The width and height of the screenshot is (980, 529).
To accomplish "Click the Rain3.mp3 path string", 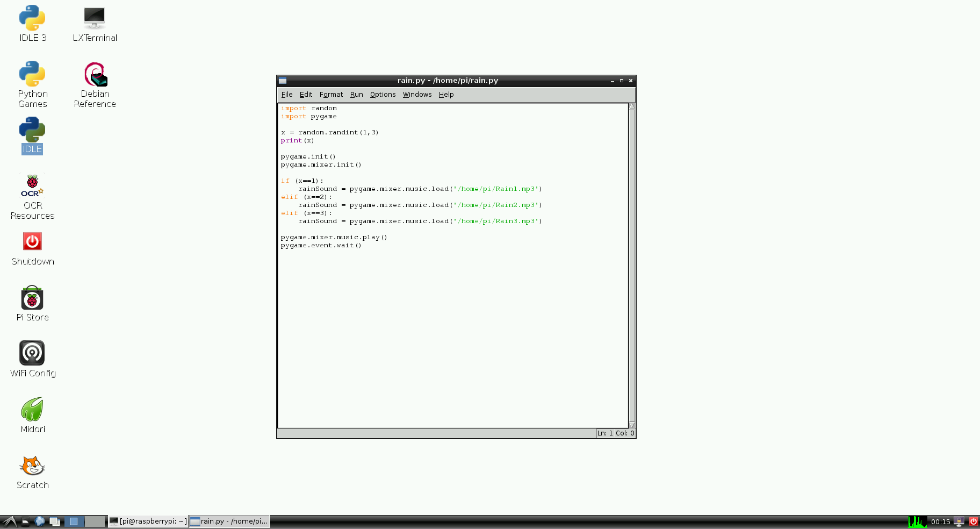I will coord(496,221).
